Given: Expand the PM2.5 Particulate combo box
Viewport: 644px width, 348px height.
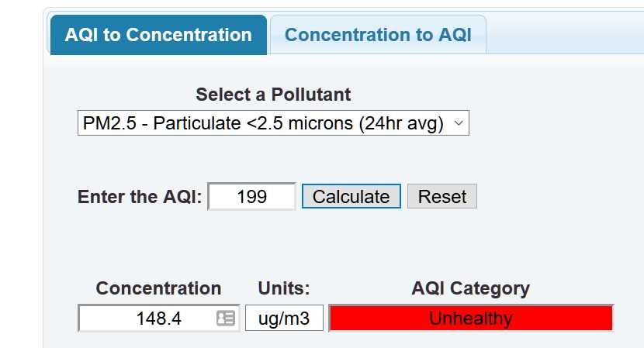Looking at the screenshot, I should click(273, 122).
